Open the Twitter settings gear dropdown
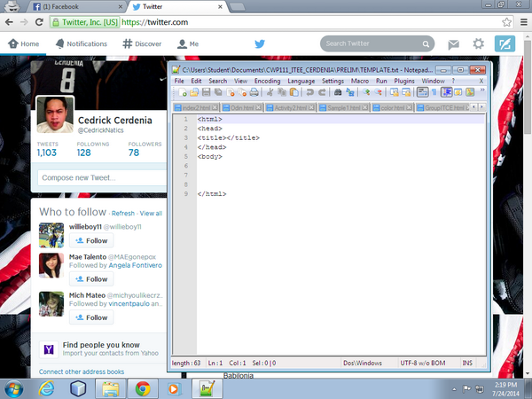532x399 pixels. pos(479,43)
